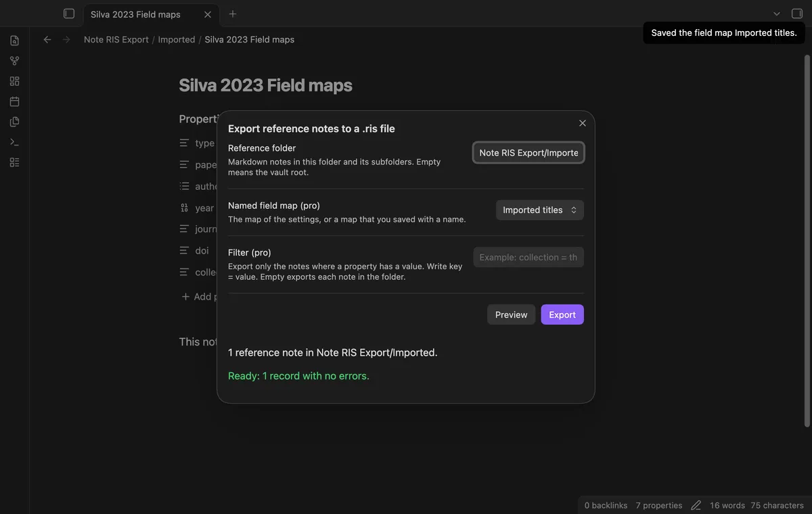Viewport: 812px width, 514px height.
Task: Click the pencil editing-mode icon in status bar
Action: 696,505
